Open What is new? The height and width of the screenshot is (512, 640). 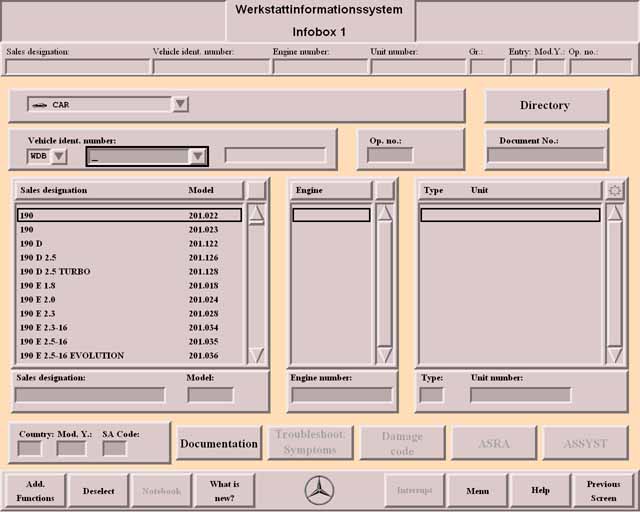point(224,491)
